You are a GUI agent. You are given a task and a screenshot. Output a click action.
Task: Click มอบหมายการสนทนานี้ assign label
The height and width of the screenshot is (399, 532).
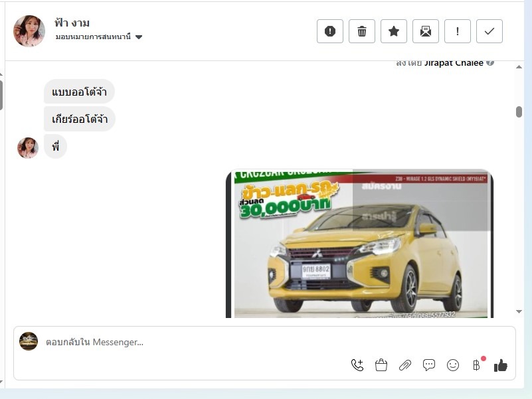click(93, 37)
